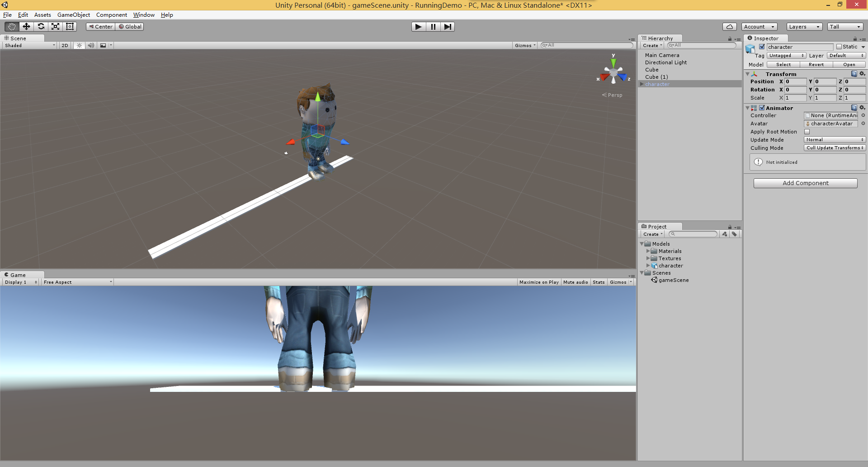This screenshot has width=868, height=467.
Task: Start Play mode
Action: coord(419,27)
